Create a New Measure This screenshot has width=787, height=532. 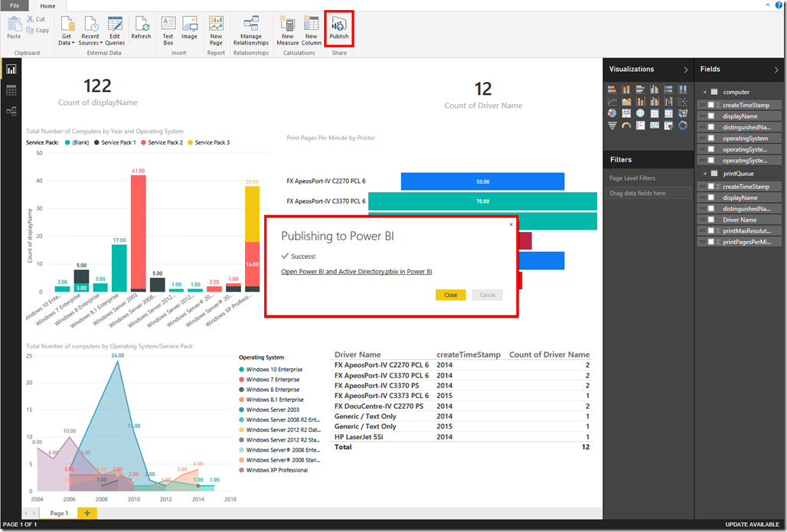coord(288,31)
